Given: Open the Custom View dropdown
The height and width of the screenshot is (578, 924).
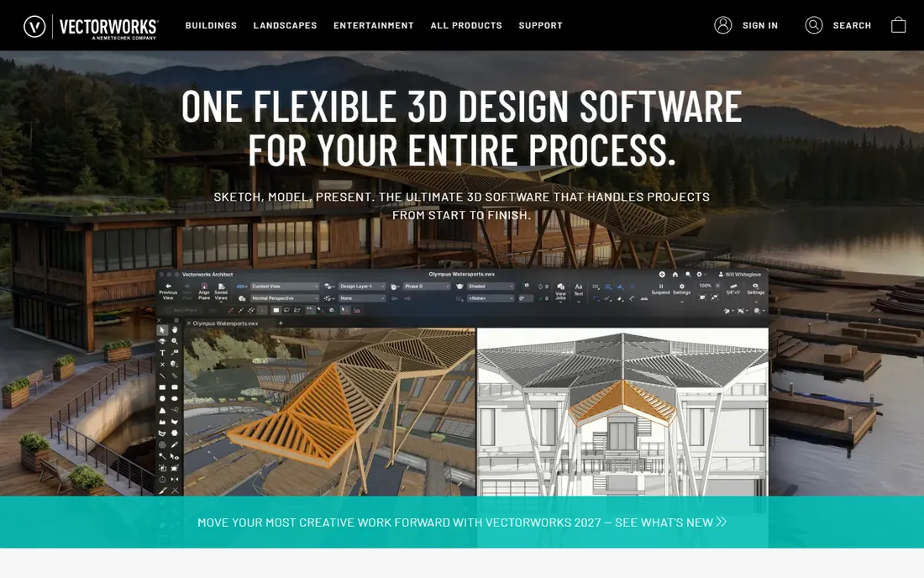Looking at the screenshot, I should (286, 286).
